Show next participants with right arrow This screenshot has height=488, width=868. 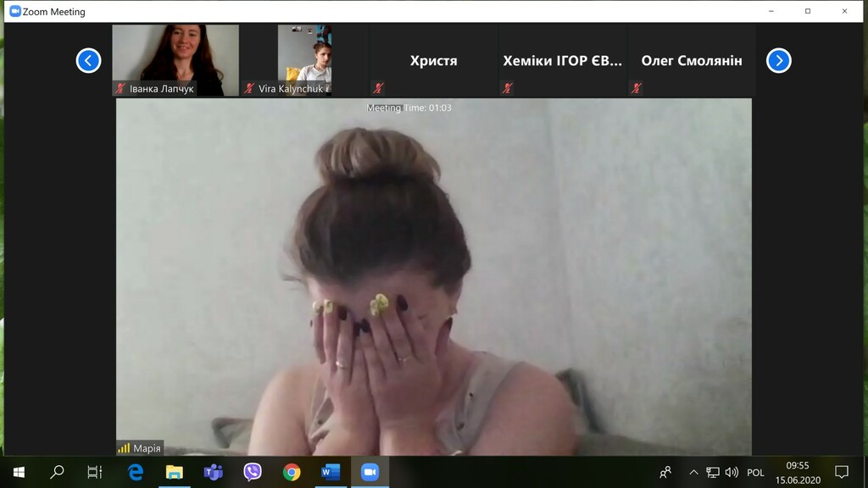pyautogui.click(x=778, y=60)
